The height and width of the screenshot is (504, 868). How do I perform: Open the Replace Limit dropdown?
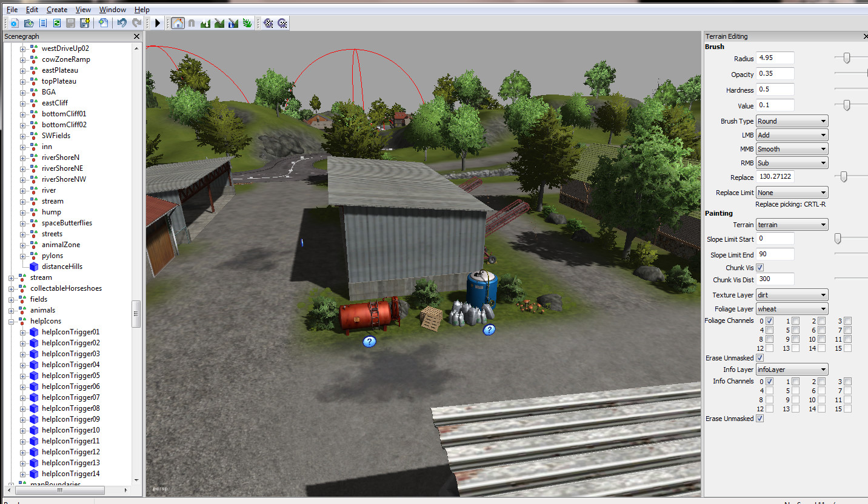click(792, 193)
